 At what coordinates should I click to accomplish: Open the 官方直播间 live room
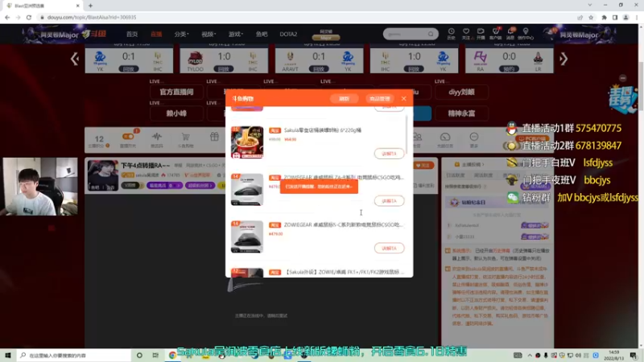(x=176, y=92)
